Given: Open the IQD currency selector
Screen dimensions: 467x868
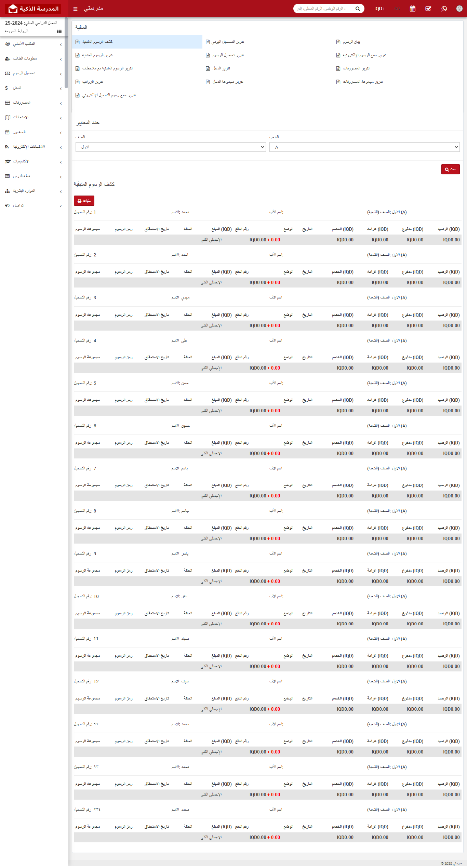Looking at the screenshot, I should click(x=379, y=9).
